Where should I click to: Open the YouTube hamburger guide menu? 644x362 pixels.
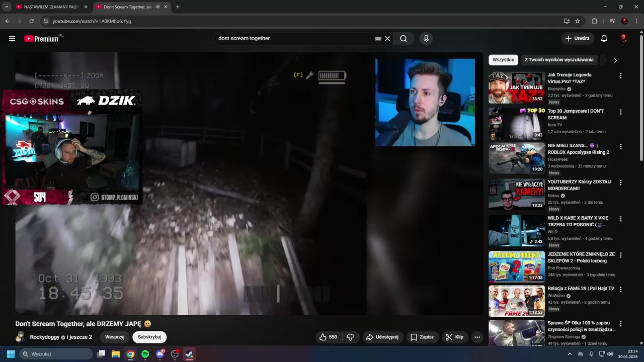tap(12, 39)
